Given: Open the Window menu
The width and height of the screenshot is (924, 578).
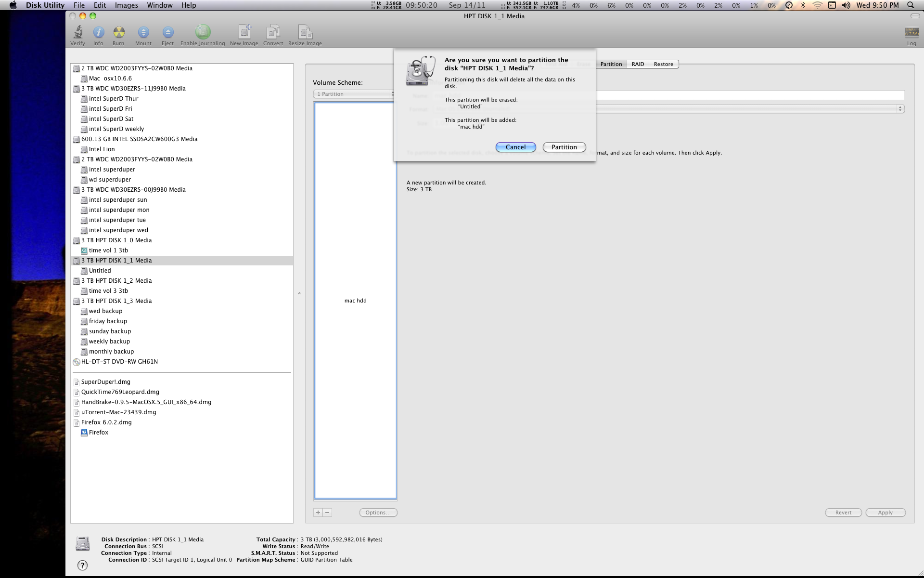Looking at the screenshot, I should click(x=159, y=5).
